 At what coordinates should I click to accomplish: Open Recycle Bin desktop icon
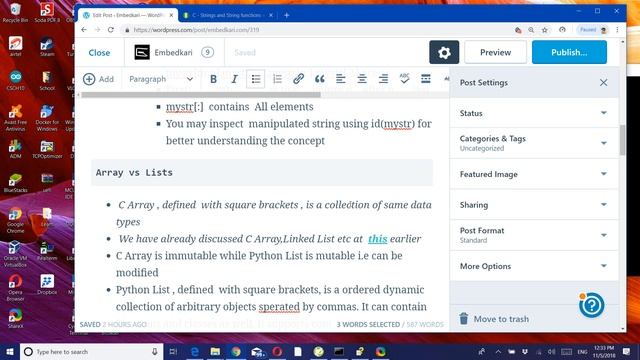[x=15, y=12]
